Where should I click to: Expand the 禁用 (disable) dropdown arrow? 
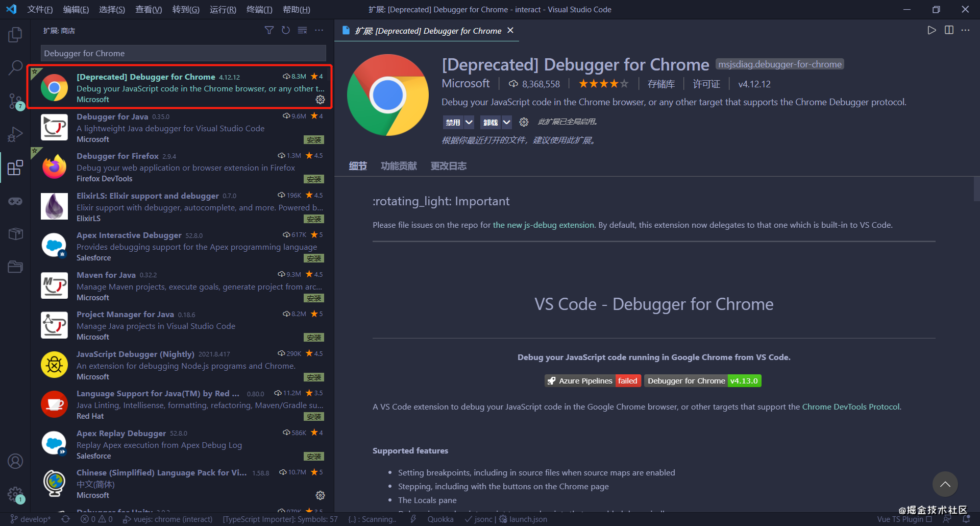469,122
